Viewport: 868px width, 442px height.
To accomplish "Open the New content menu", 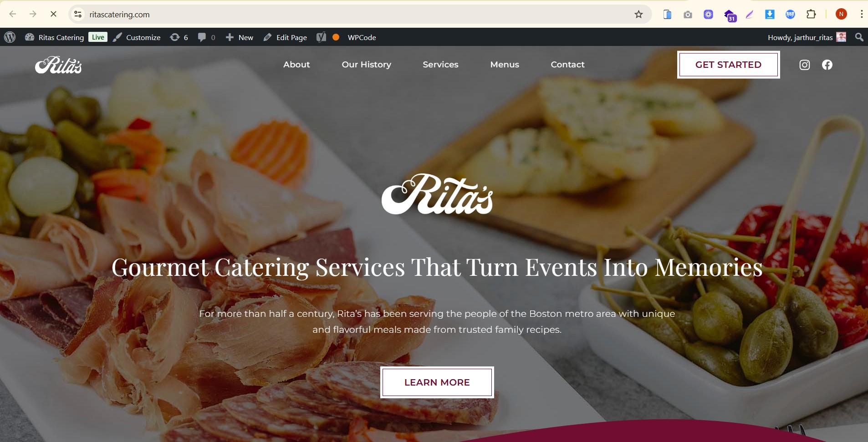I will [240, 37].
